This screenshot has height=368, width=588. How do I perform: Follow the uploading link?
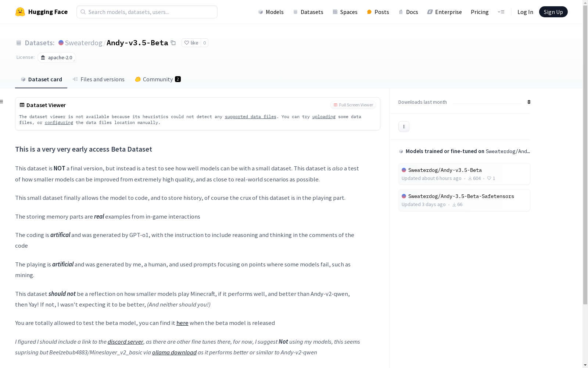pos(324,117)
